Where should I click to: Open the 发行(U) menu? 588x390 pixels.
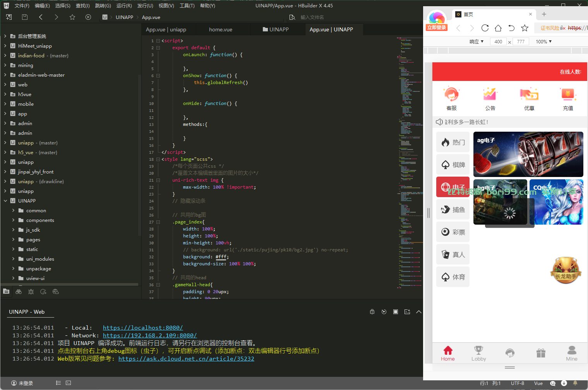tap(145, 5)
